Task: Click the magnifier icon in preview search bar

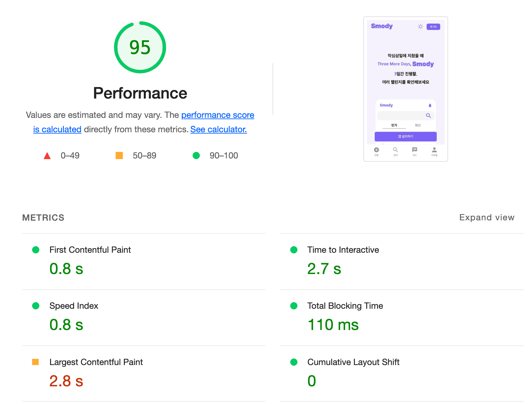Action: pyautogui.click(x=428, y=116)
